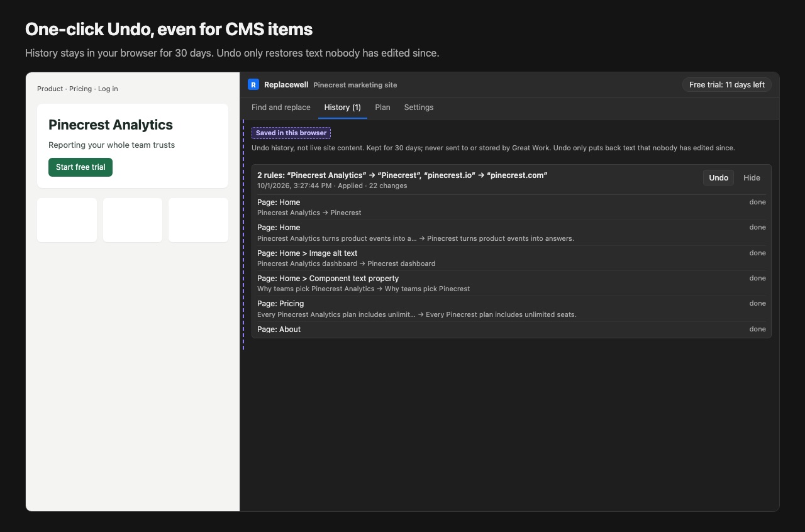Go to the Plan tab
This screenshot has height=532, width=805.
[x=382, y=108]
